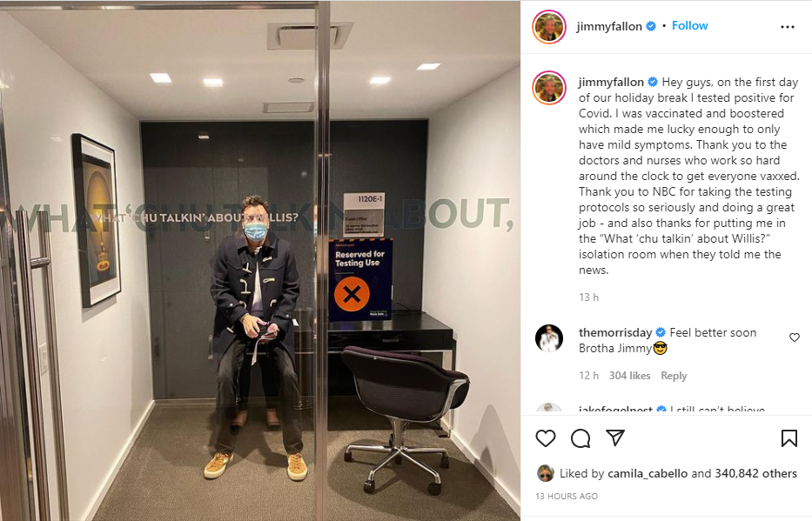The image size is (812, 521).
Task: Click the post photo of the isolation room
Action: click(260, 261)
